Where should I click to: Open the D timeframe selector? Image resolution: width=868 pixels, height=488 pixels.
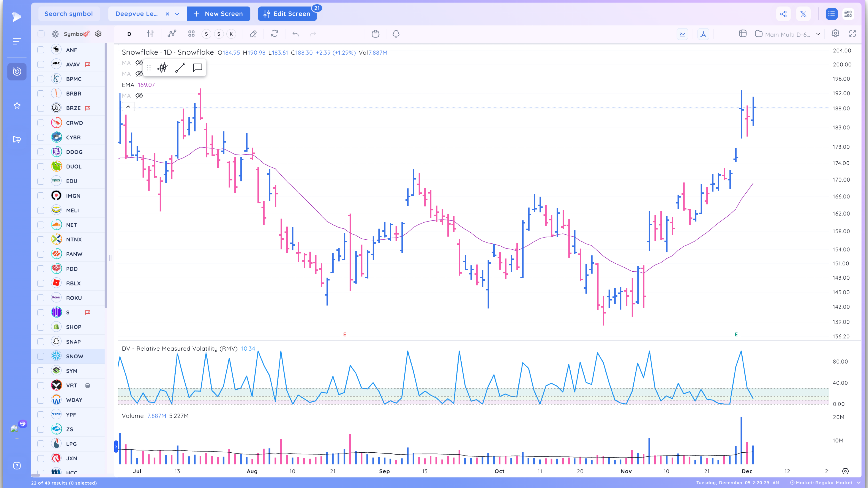(129, 34)
